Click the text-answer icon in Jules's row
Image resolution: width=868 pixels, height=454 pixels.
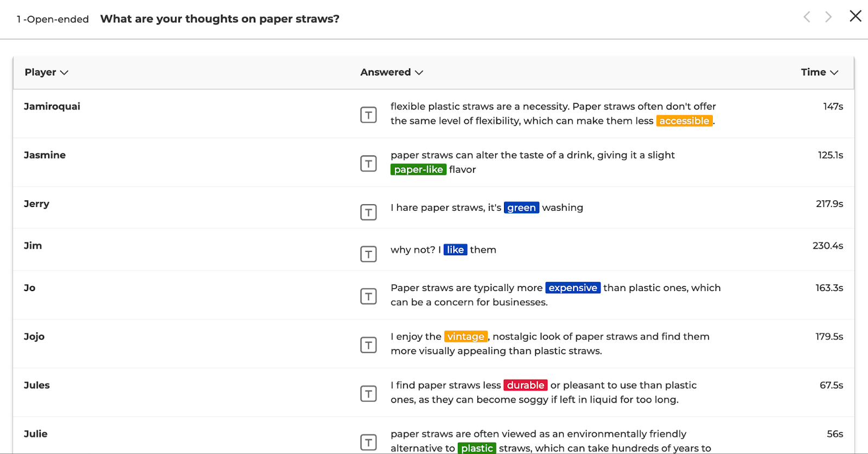tap(368, 394)
